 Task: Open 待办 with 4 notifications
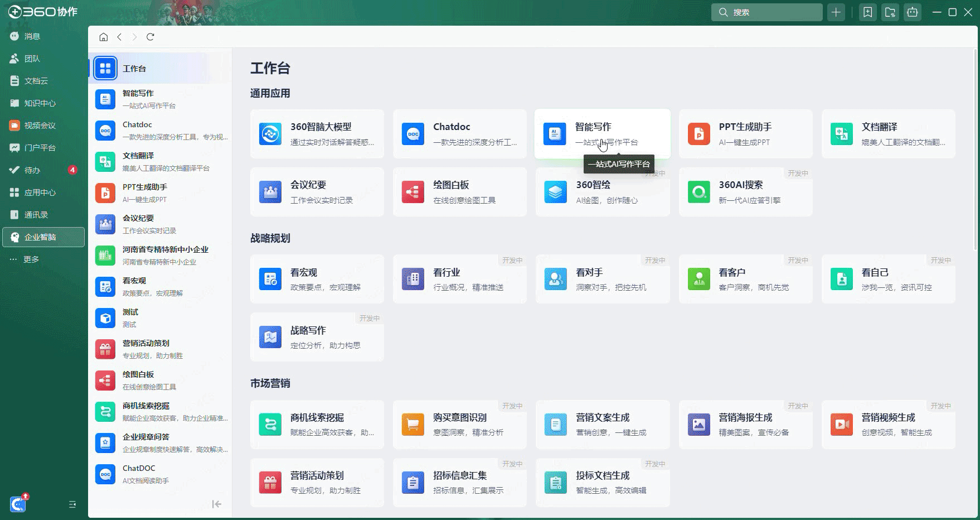[42, 170]
